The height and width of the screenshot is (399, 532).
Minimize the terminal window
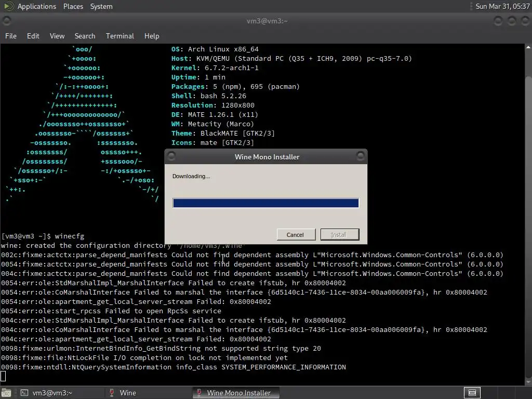(498, 21)
